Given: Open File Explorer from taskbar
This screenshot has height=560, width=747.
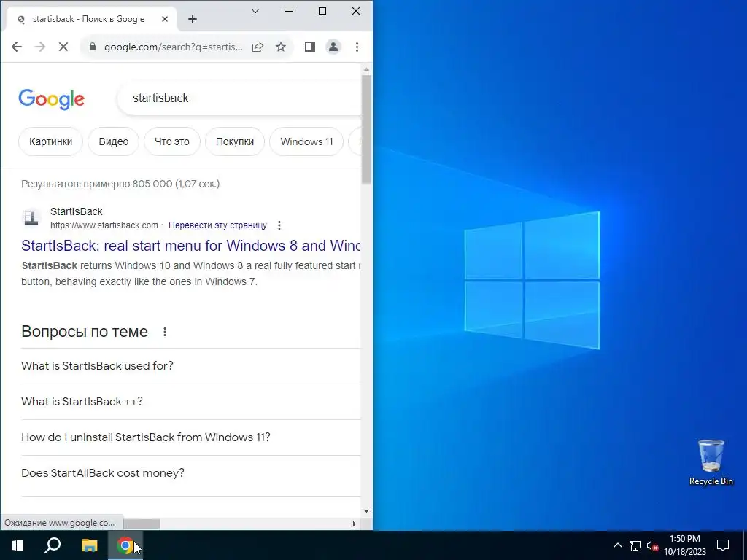Looking at the screenshot, I should click(x=89, y=545).
